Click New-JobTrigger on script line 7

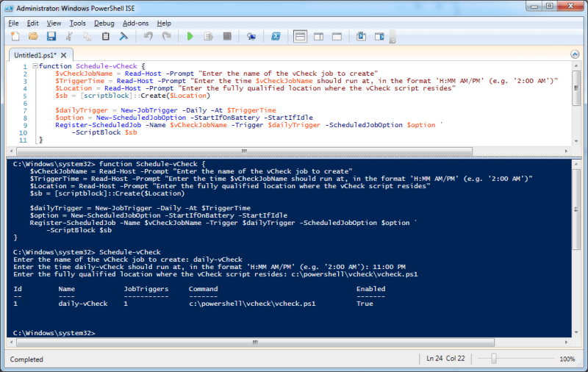point(149,110)
